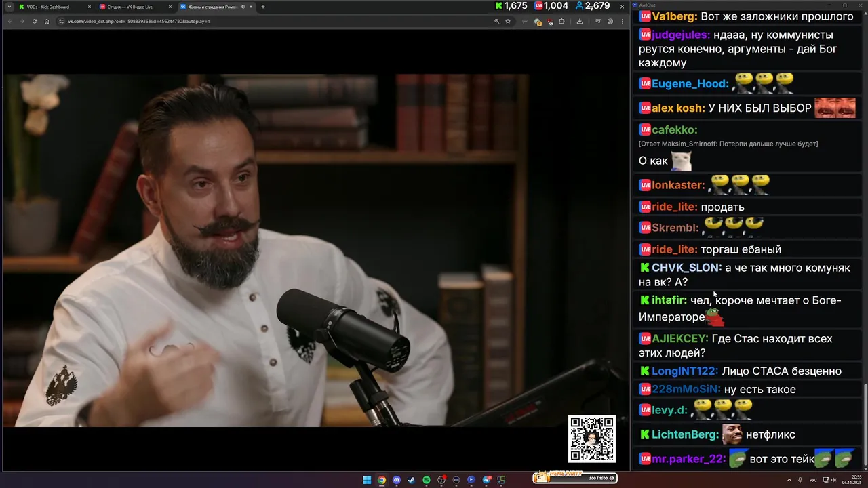Go back in the browser
868x488 pixels.
pos(9,21)
